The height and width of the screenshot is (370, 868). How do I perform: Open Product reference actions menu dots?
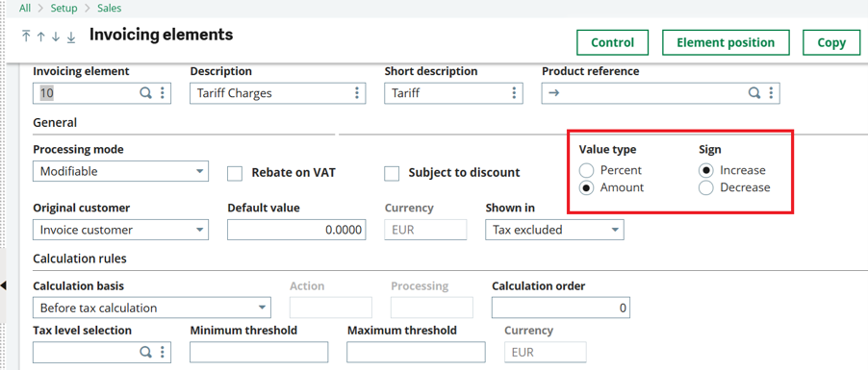771,93
